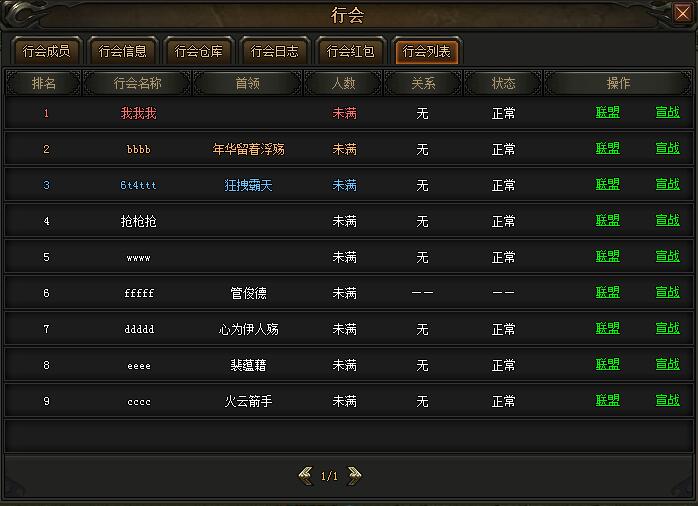Click 宣战 link for guild bbbb

668,148
